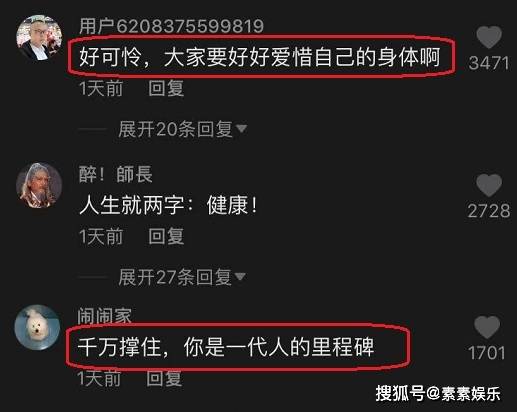Image resolution: width=517 pixels, height=412 pixels.
Task: Expand 展开20条回复 replies
Action: pyautogui.click(x=175, y=129)
